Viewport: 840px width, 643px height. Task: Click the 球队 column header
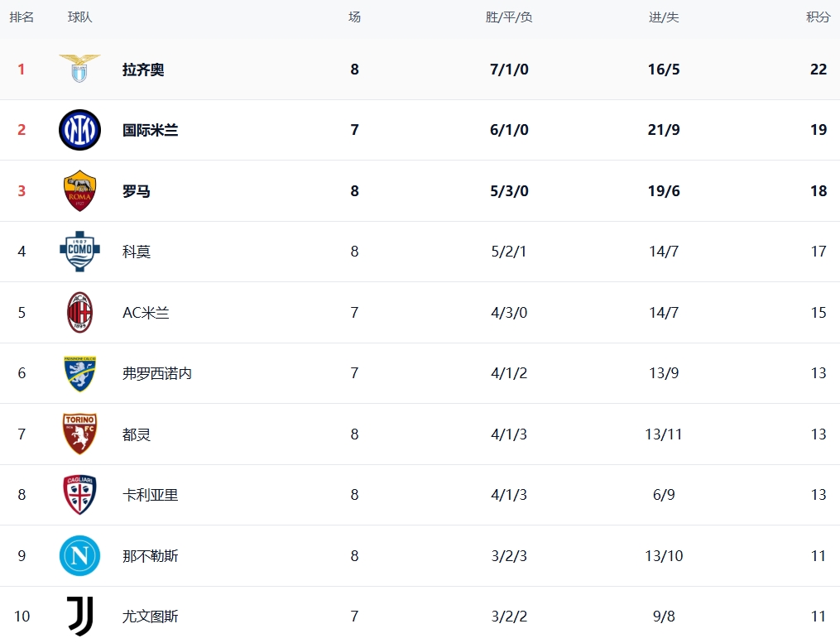(x=79, y=17)
